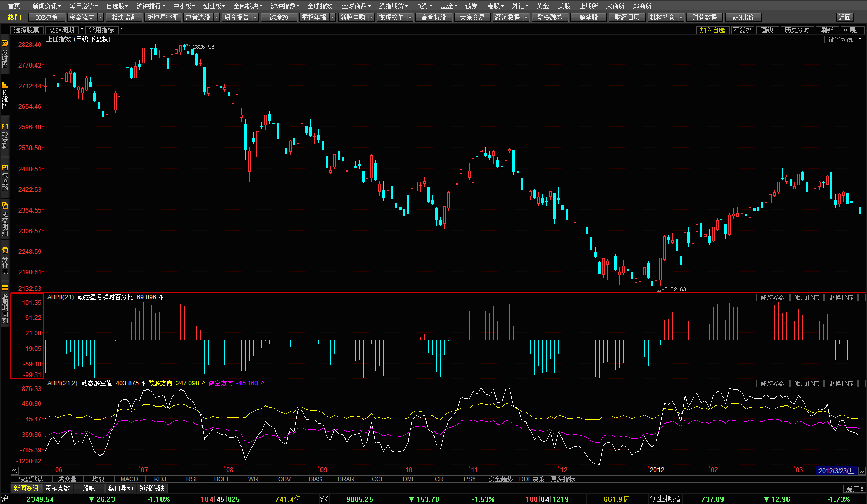Select the 资金趋势 indicator tab

[501, 479]
